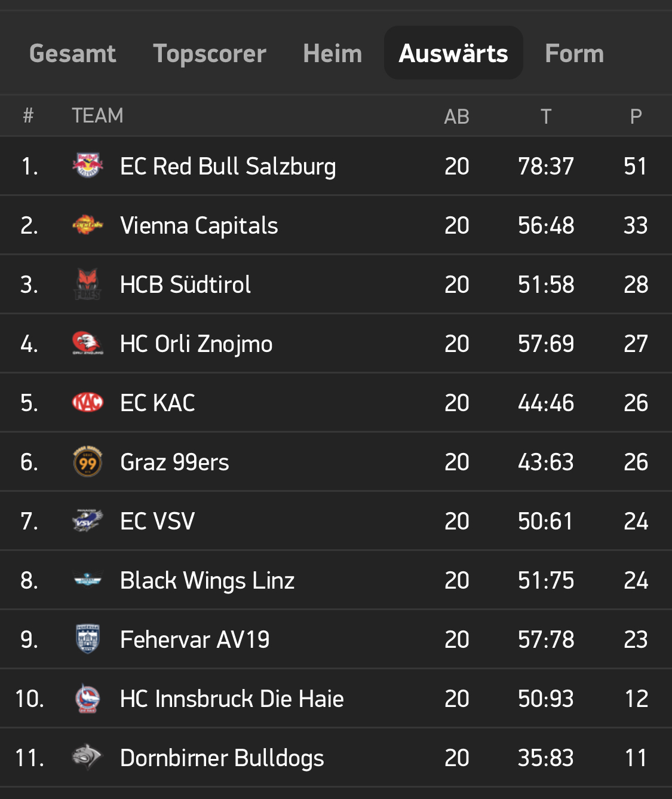Open the Vienna Capitals team name link

(x=199, y=226)
